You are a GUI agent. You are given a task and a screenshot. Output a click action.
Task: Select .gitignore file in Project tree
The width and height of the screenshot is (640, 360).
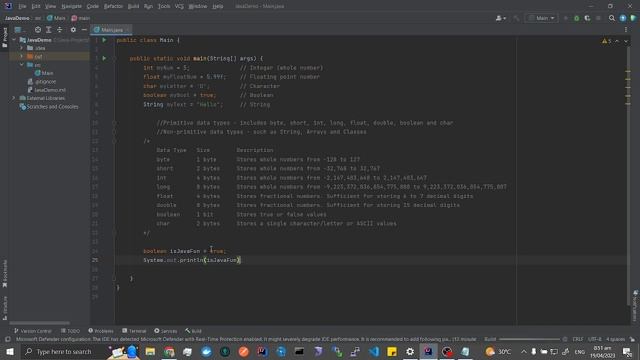click(42, 82)
